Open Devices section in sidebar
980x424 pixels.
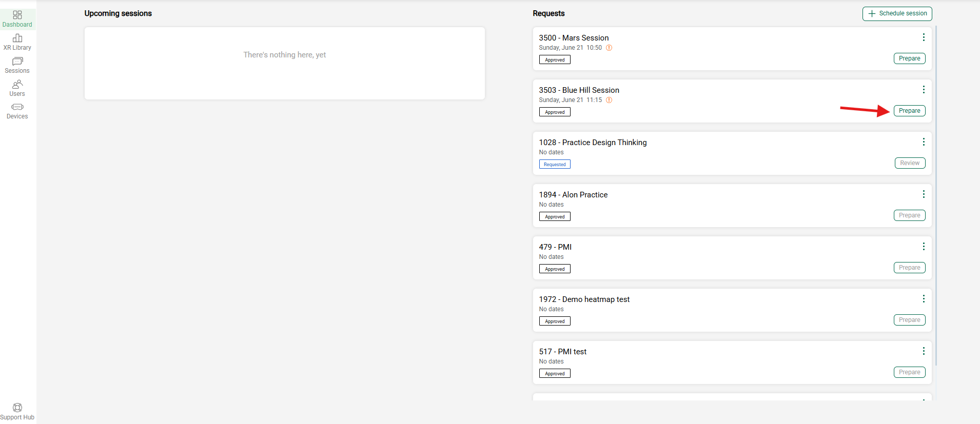17,111
